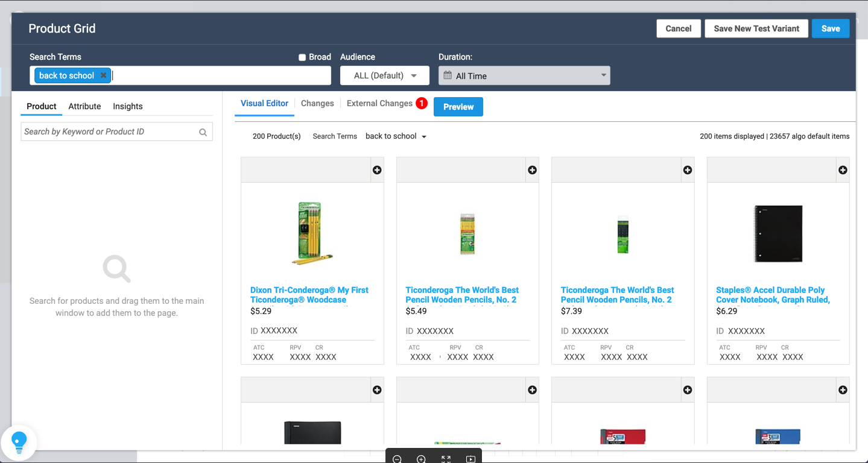868x463 pixels.
Task: Click $5.49 Ticonderoga pencils product image
Action: click(x=467, y=234)
